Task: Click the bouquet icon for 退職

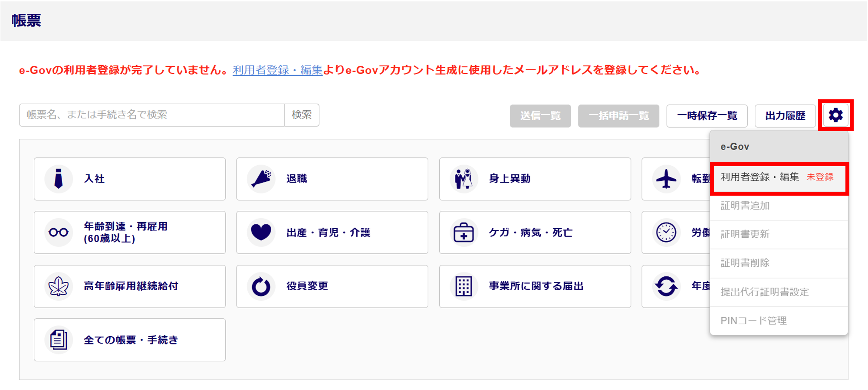Action: click(261, 179)
